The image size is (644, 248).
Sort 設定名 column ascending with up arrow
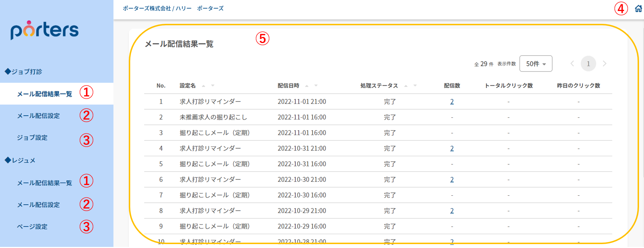pyautogui.click(x=204, y=86)
